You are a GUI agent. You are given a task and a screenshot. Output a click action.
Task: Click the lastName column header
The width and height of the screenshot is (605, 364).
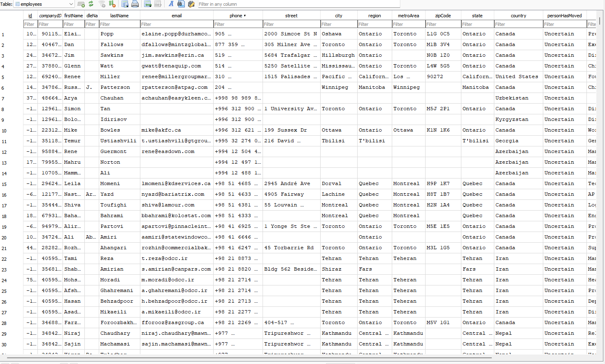119,16
